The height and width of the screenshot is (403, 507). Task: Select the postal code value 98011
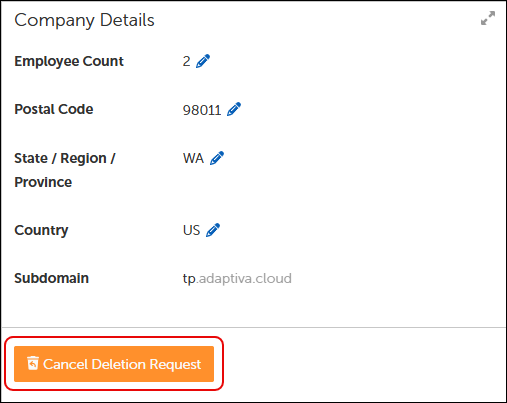tap(202, 110)
